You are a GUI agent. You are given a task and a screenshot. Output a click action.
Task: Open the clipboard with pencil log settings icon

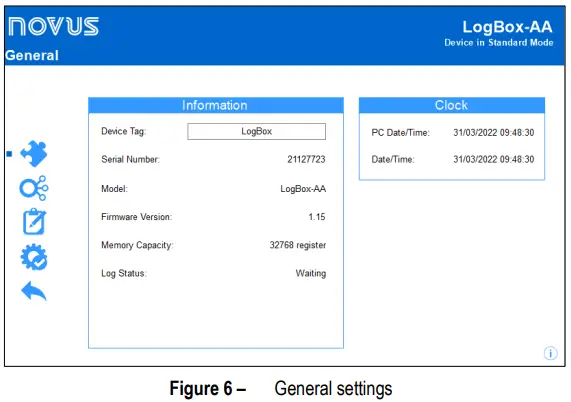(34, 222)
